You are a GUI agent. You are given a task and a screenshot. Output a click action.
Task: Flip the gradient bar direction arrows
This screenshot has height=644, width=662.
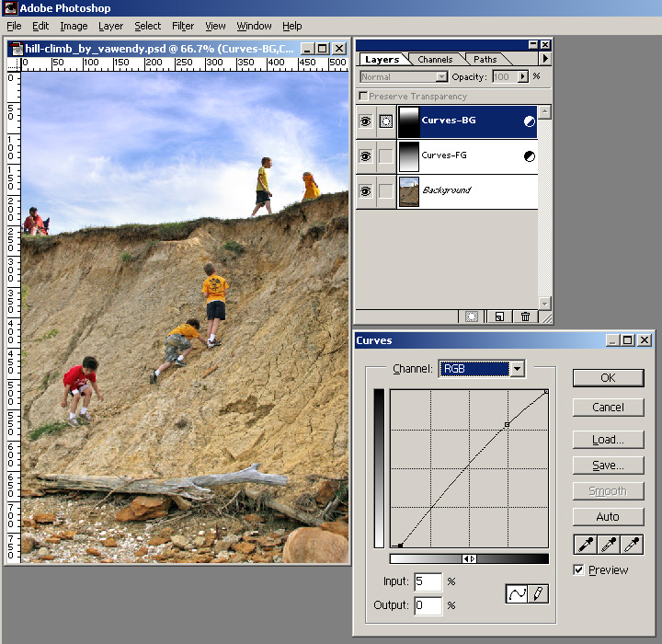pos(470,558)
